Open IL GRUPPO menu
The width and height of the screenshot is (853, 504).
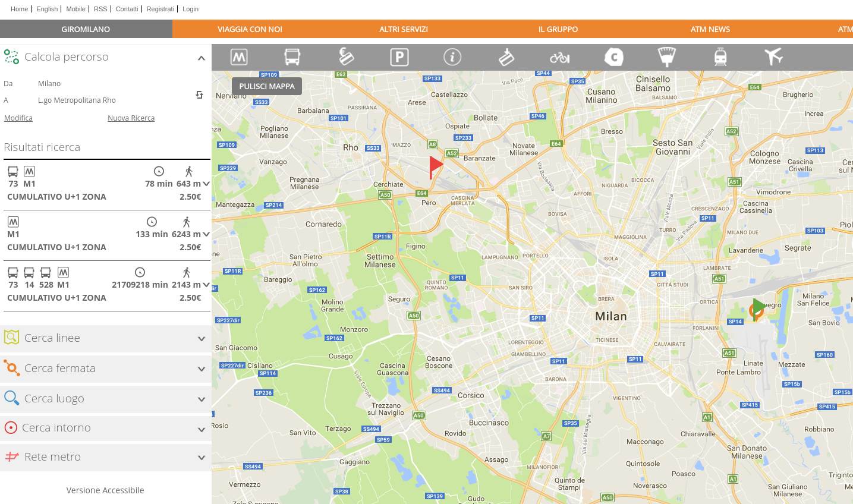[x=558, y=29]
